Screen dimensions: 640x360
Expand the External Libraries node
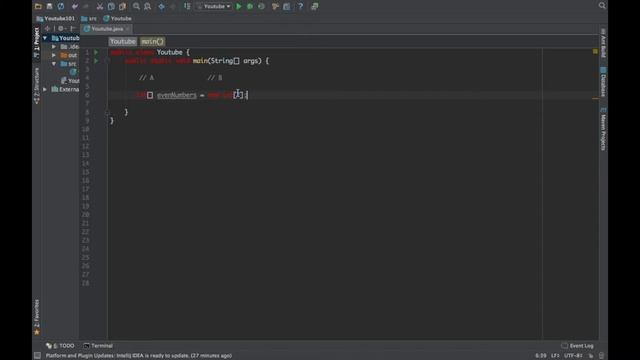point(45,89)
